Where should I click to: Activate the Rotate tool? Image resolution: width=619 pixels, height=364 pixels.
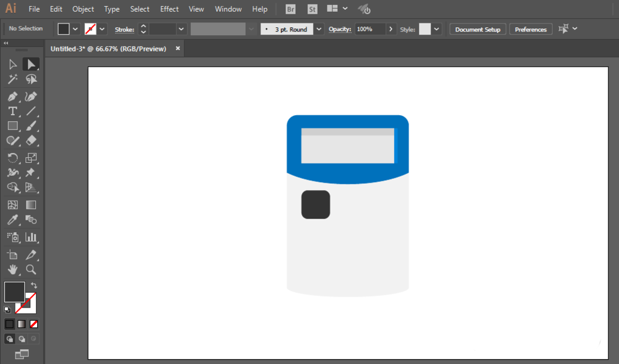[12, 158]
